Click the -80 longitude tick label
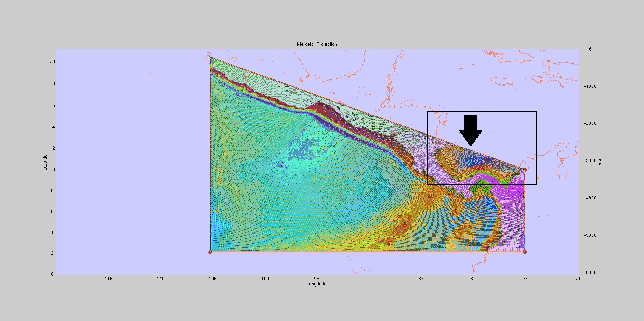 pyautogui.click(x=472, y=279)
